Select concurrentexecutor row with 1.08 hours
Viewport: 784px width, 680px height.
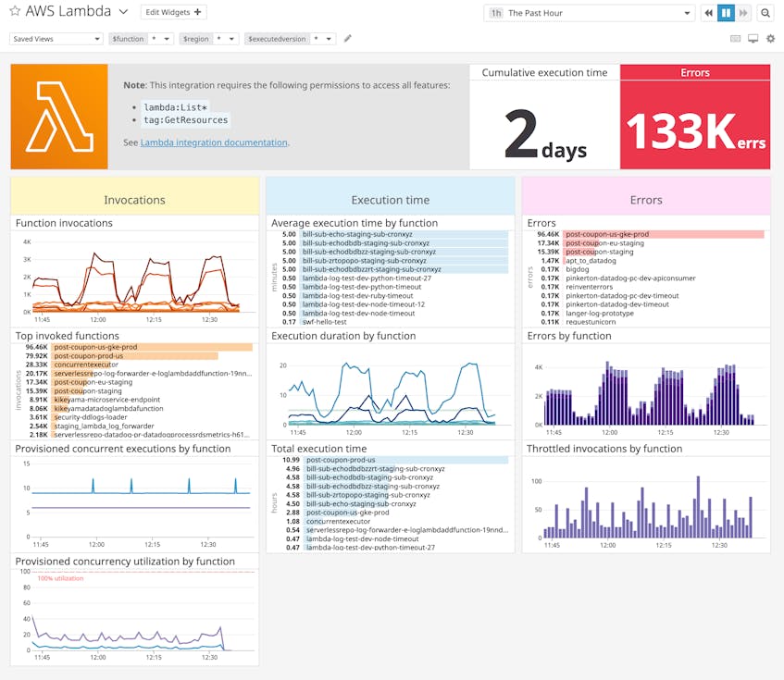(x=395, y=521)
